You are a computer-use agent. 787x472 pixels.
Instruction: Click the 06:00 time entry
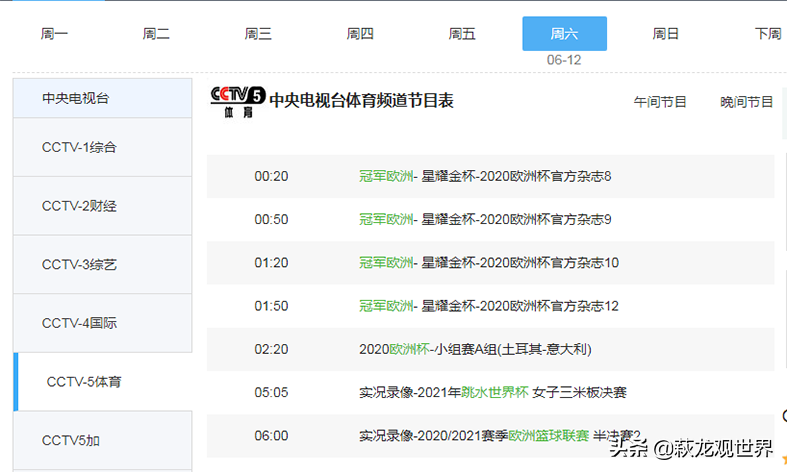(272, 435)
